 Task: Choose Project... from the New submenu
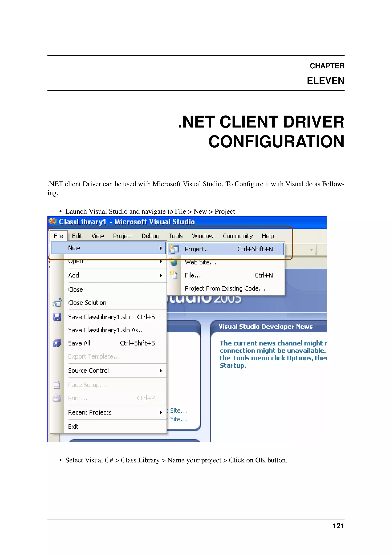(226, 249)
